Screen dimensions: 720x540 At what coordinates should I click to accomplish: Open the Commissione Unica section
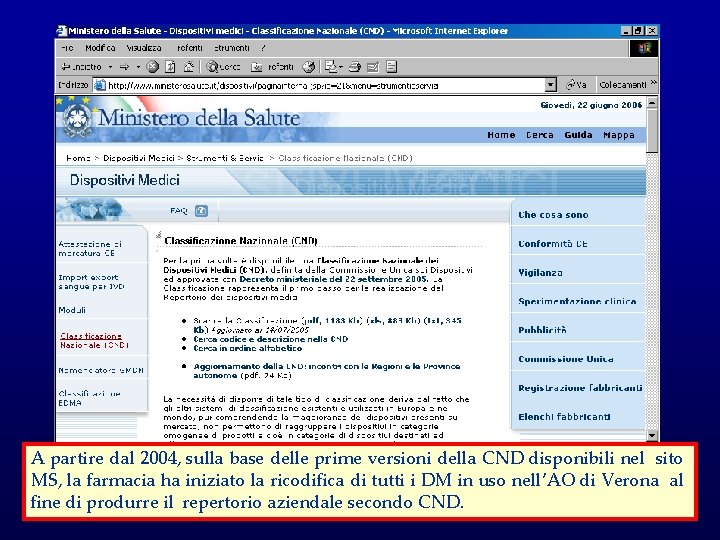pyautogui.click(x=566, y=359)
